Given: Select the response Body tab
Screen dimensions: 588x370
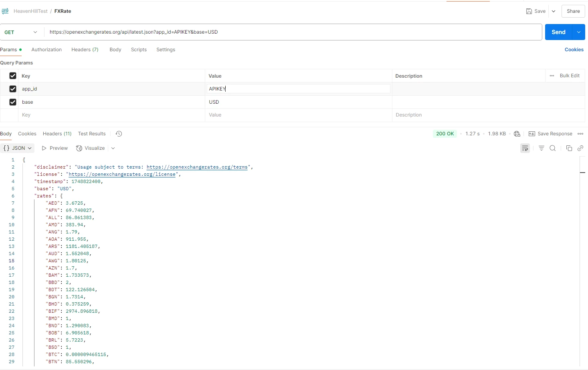Looking at the screenshot, I should point(6,134).
